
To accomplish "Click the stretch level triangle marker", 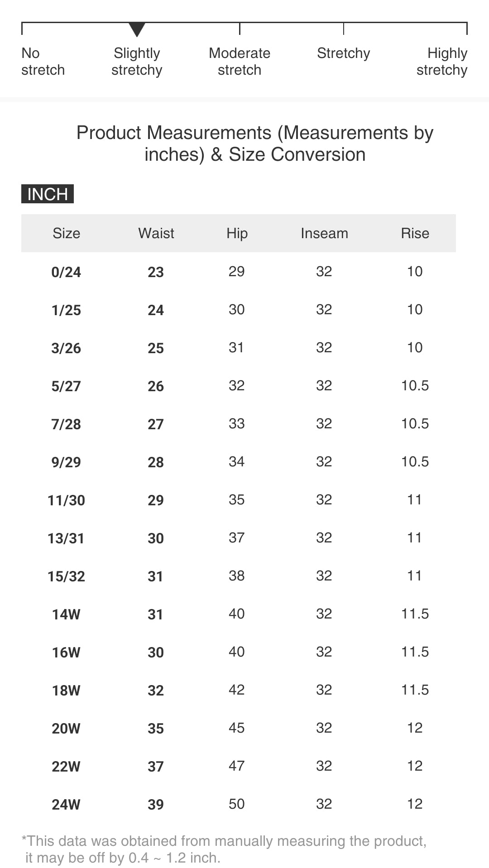I will tap(137, 29).
